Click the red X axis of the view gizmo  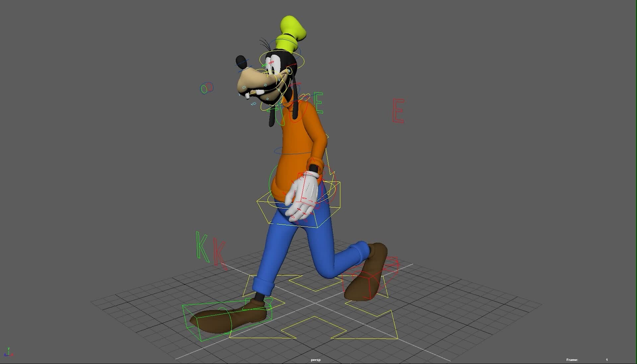(12, 355)
